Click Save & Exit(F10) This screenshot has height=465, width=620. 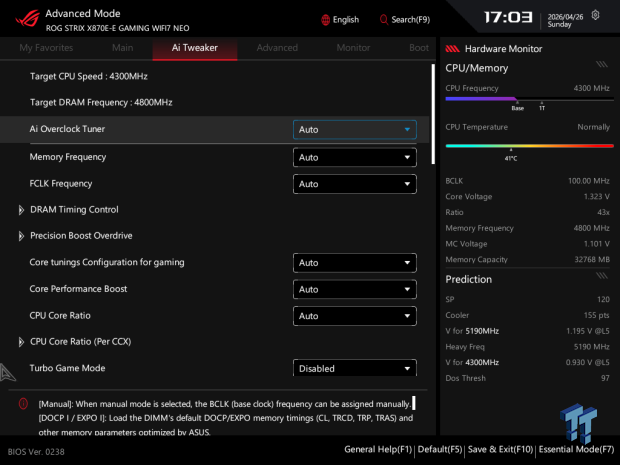coord(501,450)
